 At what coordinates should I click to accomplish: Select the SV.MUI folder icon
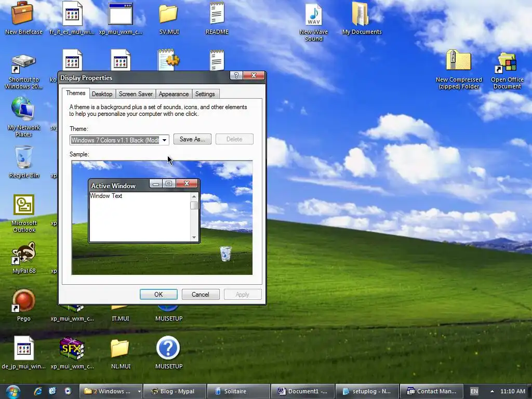coord(169,19)
